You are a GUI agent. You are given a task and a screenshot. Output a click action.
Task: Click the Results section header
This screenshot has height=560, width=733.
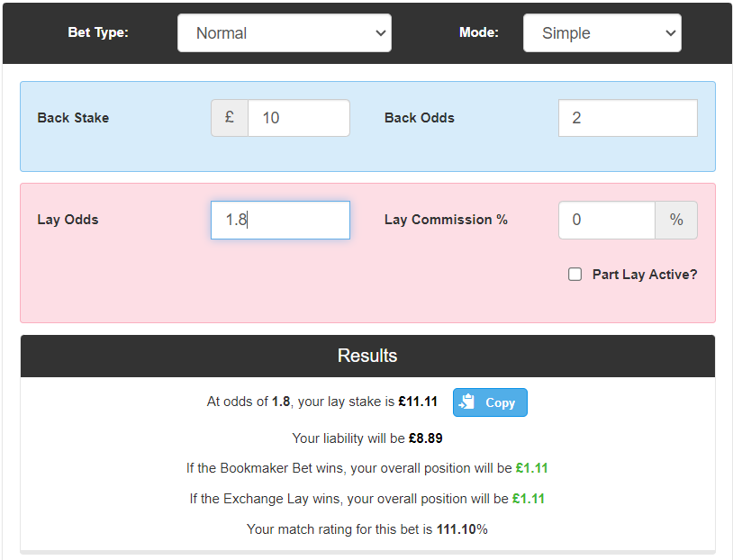point(367,356)
